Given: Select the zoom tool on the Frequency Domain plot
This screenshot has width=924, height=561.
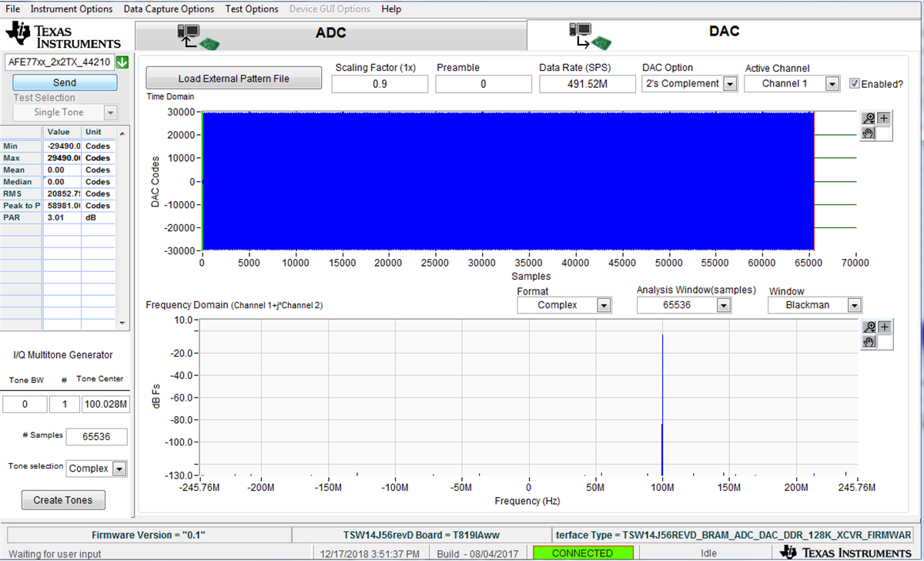Looking at the screenshot, I should pos(869,328).
